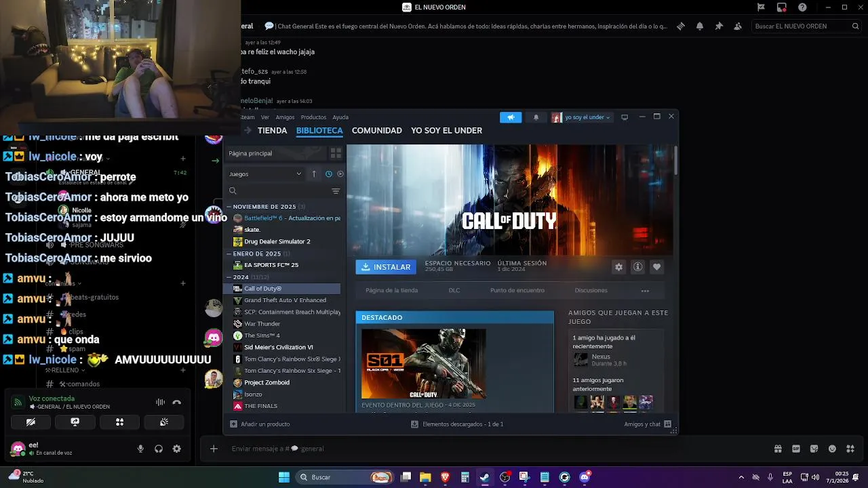This screenshot has height=488, width=868.
Task: Open more options ellipsis on game page
Action: [x=645, y=291]
